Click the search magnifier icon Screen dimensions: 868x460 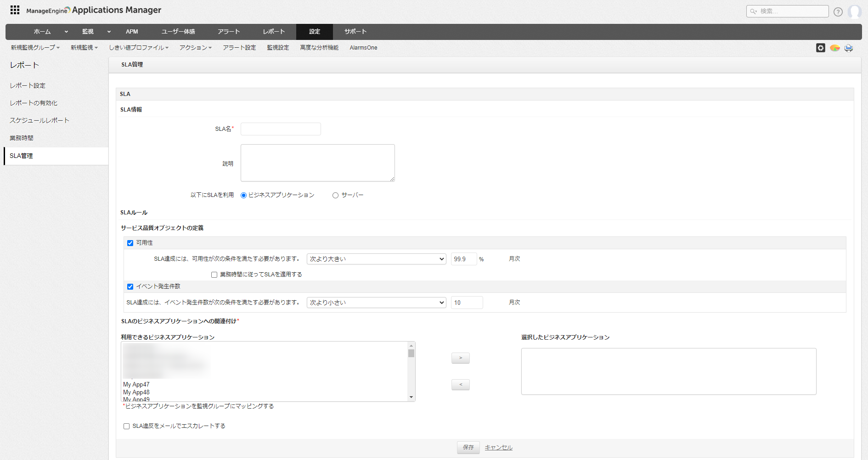click(753, 11)
